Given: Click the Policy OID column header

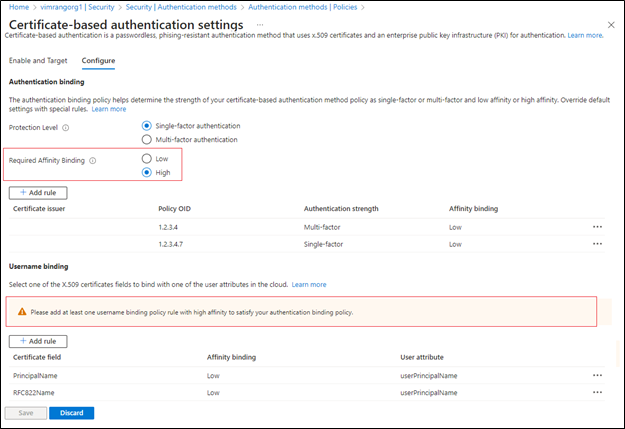Looking at the screenshot, I should pos(175,209).
